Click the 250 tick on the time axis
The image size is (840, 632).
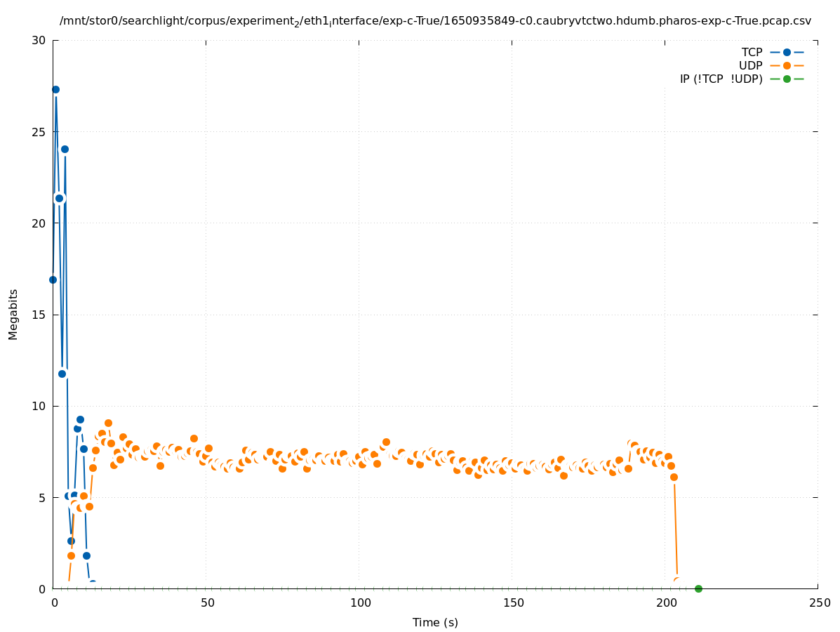point(819,603)
